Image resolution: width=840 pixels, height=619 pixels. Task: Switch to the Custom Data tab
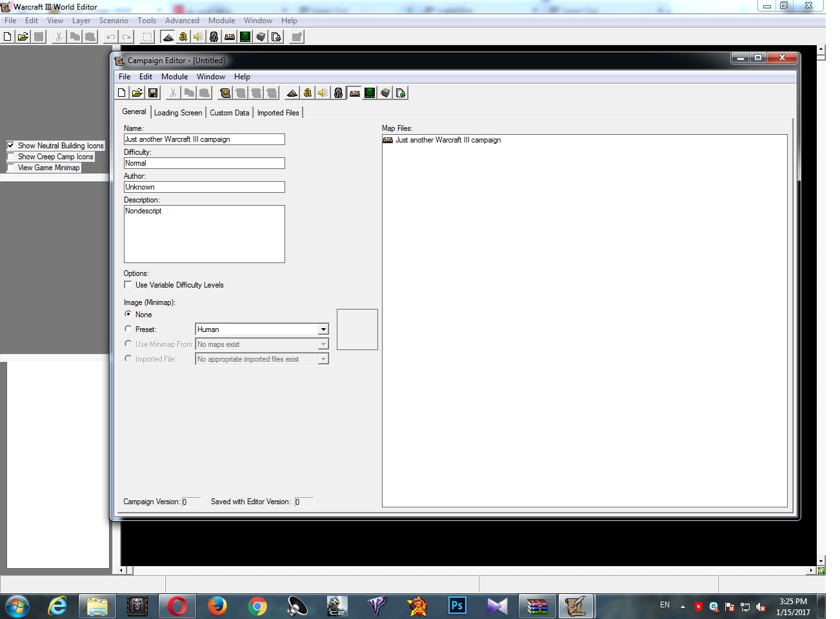(x=229, y=113)
